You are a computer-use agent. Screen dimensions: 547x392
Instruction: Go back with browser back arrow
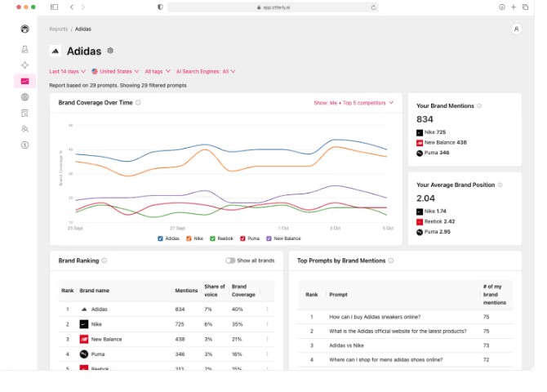[72, 7]
